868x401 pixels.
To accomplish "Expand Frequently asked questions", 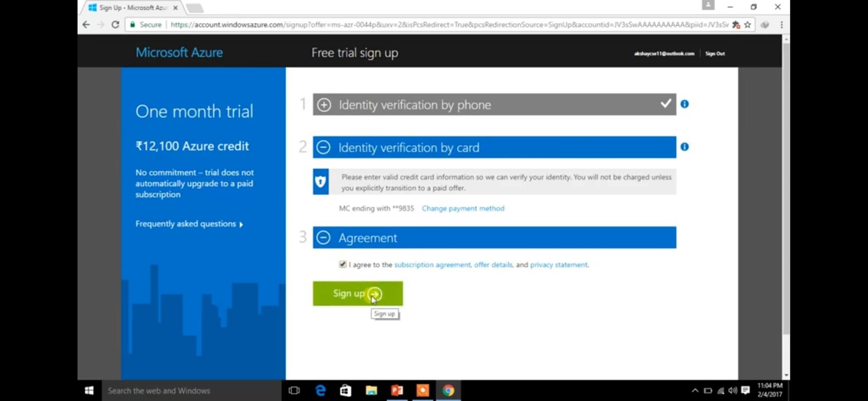I will 189,224.
